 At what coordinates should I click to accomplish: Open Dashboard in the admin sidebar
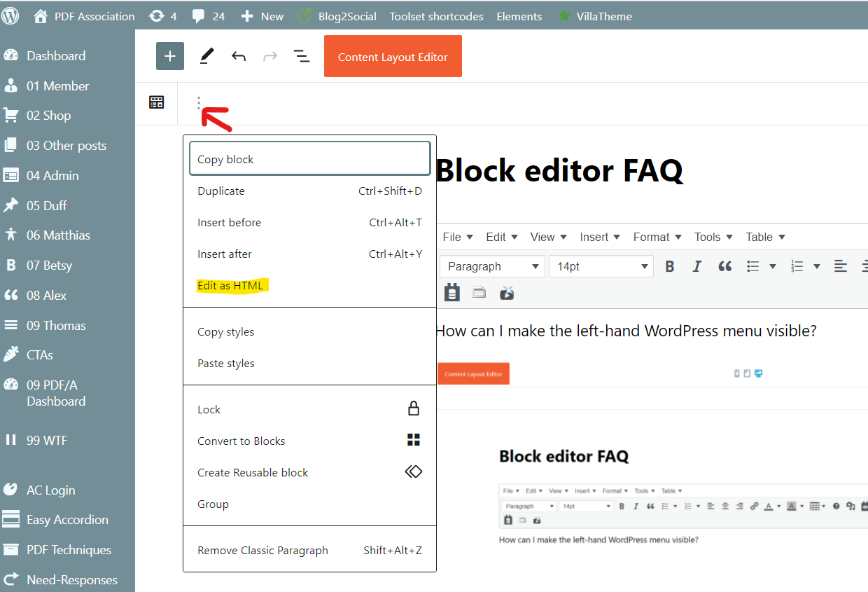[56, 56]
